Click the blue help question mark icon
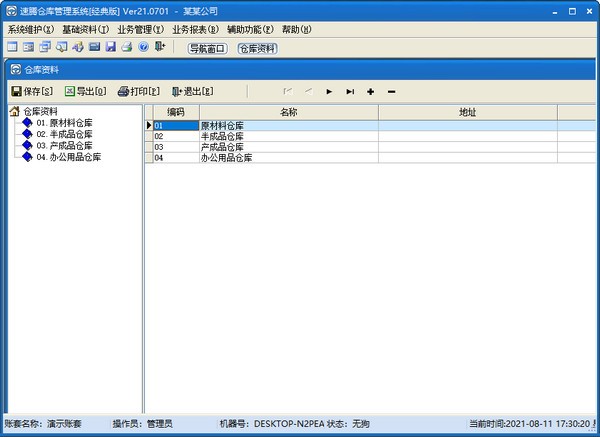This screenshot has height=437, width=600. tap(144, 47)
